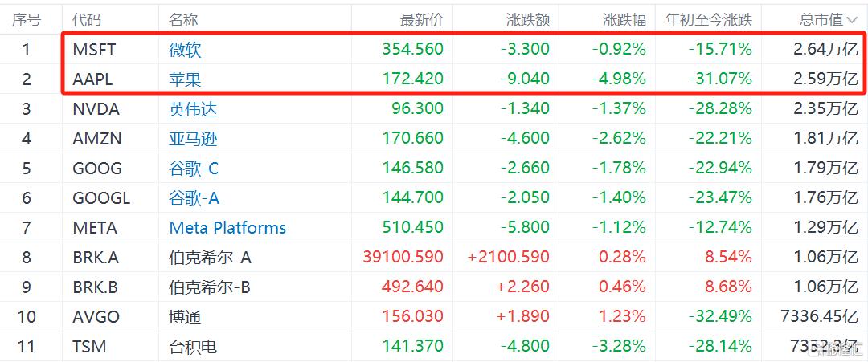The image size is (868, 362).
Task: Click the 年初至今涨跌 column header
Action: point(708,19)
